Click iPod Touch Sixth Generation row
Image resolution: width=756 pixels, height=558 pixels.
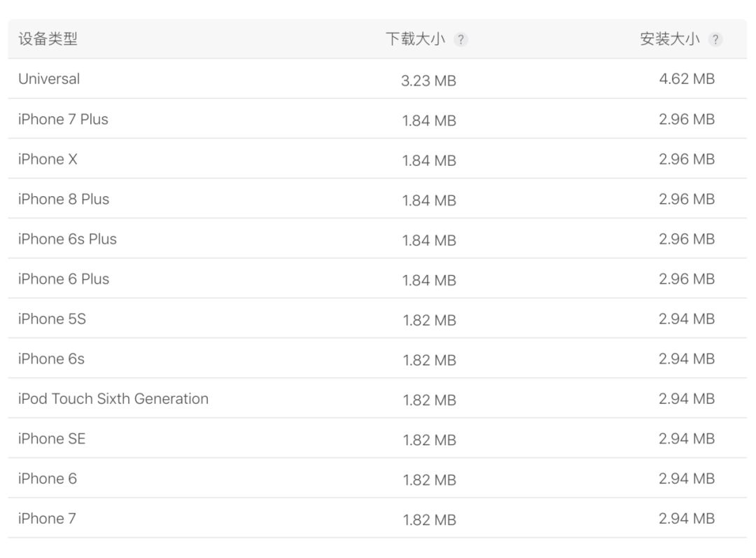[113, 398]
